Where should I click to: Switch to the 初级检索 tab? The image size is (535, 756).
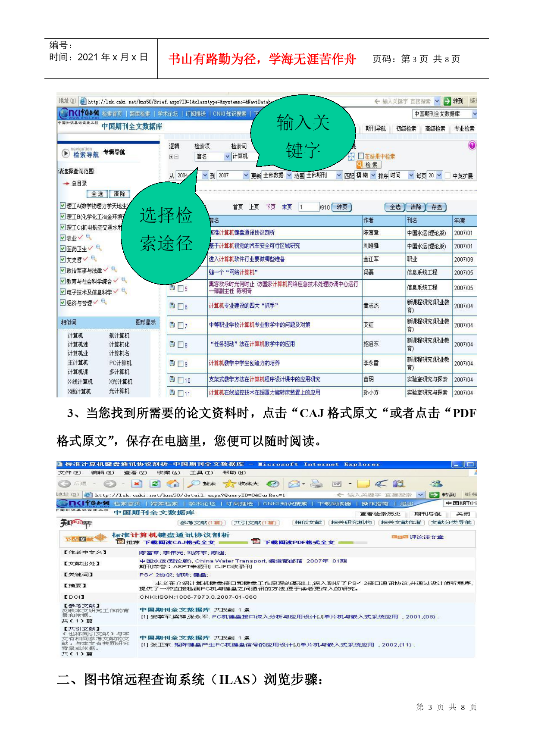pos(406,128)
